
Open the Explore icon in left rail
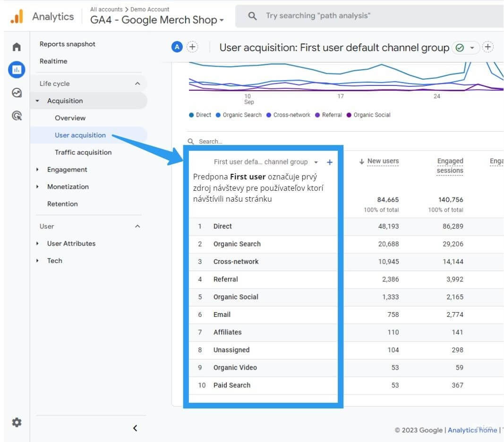click(x=17, y=93)
